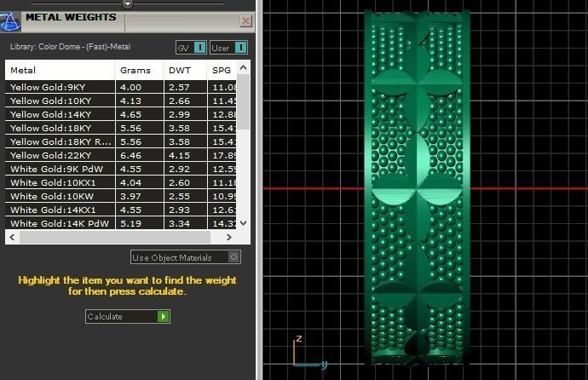
Task: Sort by the Metal column header
Action: coord(60,70)
